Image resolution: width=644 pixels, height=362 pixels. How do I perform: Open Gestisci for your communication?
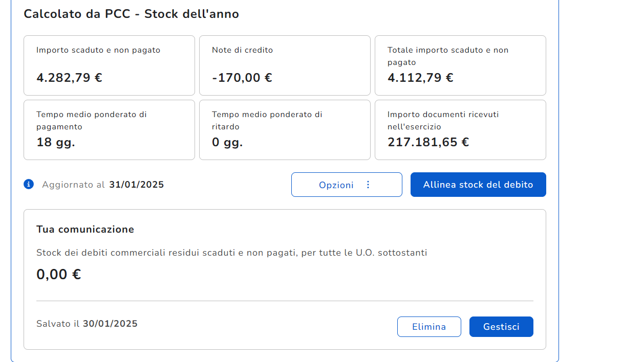[501, 327]
